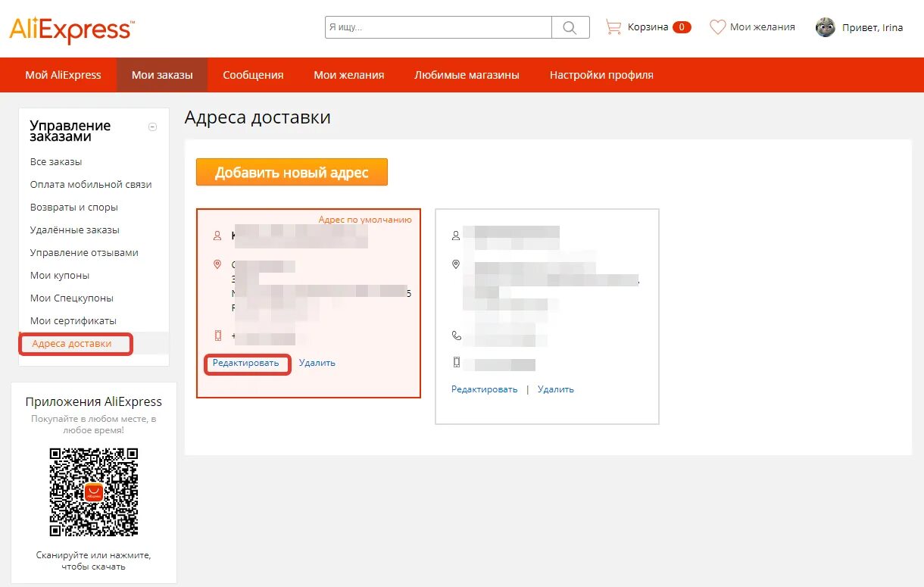Click the contact person icon on the default address
The image size is (924, 587).
pos(217,235)
